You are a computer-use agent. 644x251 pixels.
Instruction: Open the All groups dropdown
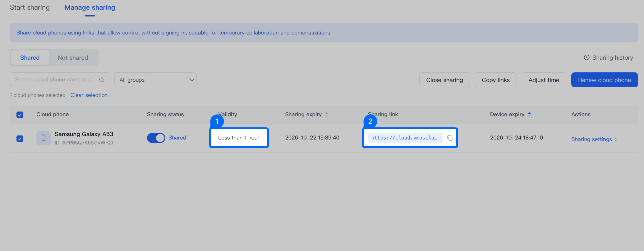point(155,80)
